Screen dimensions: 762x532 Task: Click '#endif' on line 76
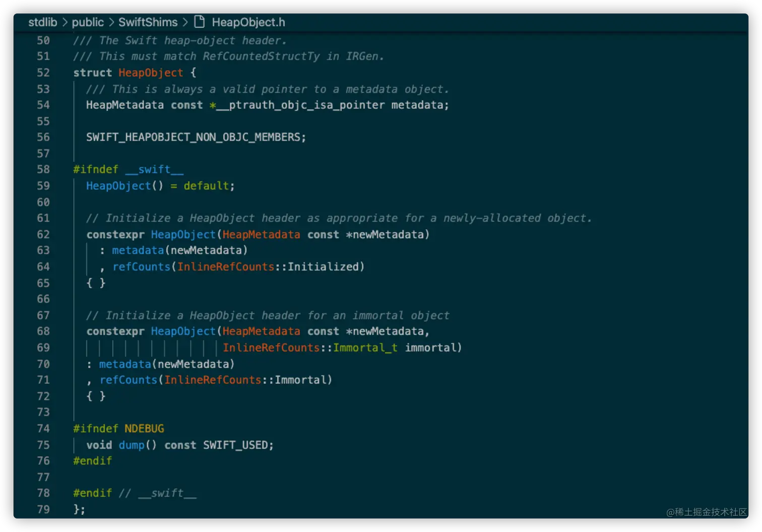(x=93, y=460)
